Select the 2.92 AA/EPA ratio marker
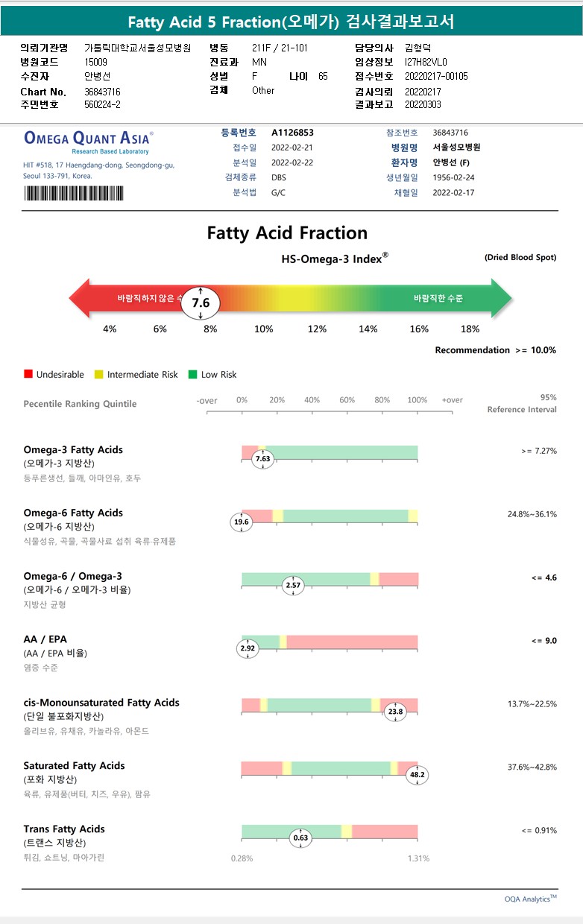Image resolution: width=583 pixels, height=924 pixels. point(248,649)
